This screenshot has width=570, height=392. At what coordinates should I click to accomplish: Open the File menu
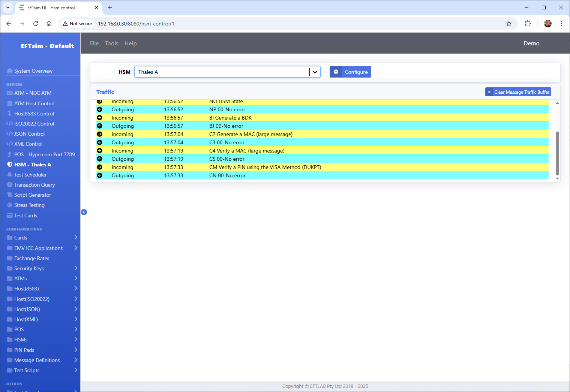tap(94, 43)
